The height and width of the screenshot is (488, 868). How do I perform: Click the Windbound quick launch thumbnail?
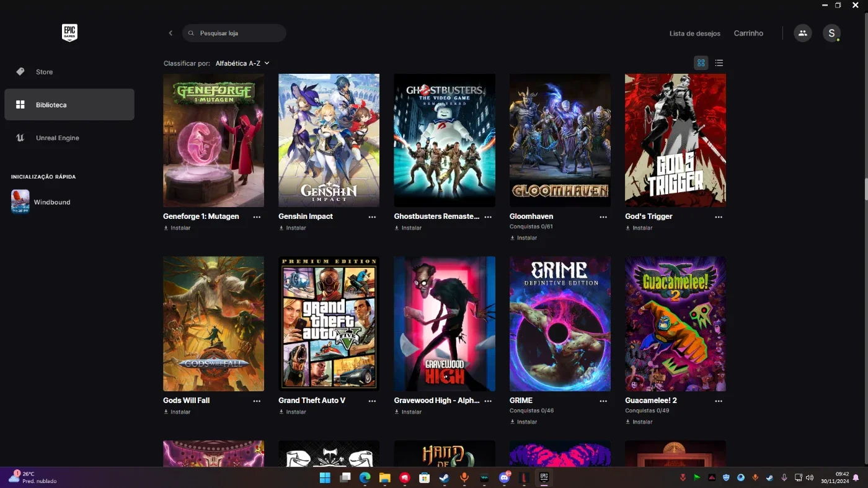tap(20, 202)
